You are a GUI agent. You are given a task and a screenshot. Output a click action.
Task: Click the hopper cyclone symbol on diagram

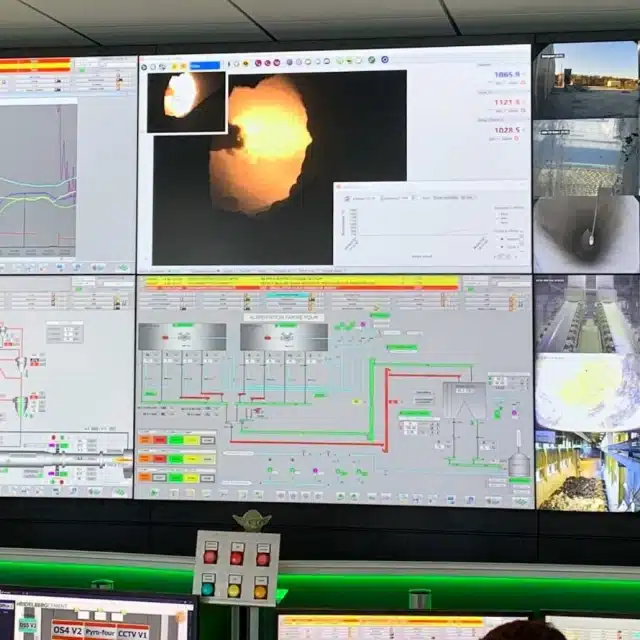coord(463,400)
